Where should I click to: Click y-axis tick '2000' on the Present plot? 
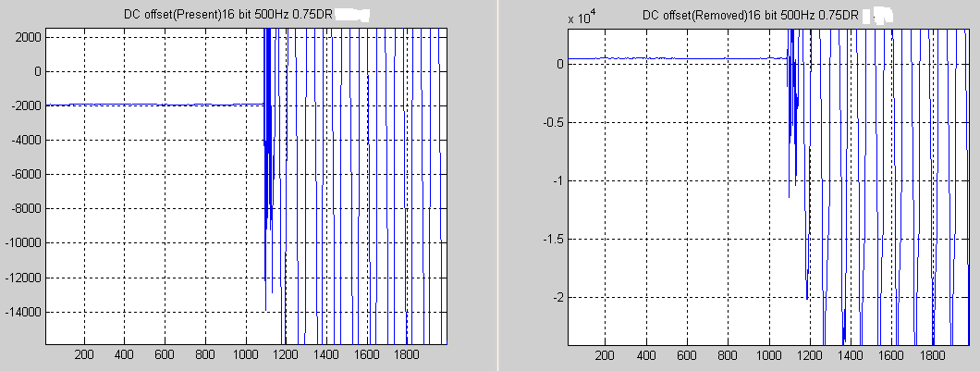29,37
